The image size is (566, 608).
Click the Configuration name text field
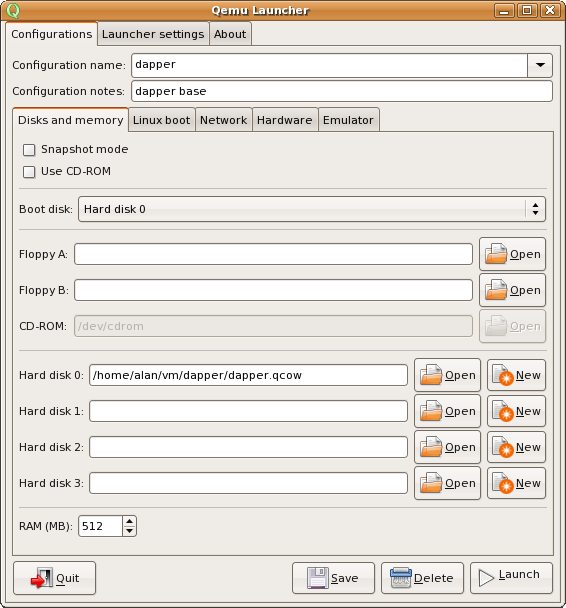click(x=330, y=65)
